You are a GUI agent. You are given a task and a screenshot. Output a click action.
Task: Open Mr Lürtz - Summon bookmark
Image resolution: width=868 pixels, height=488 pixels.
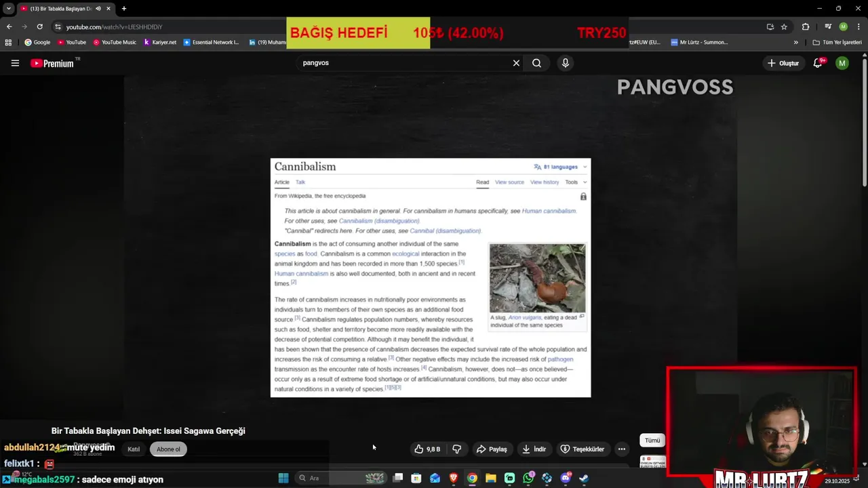click(x=699, y=42)
